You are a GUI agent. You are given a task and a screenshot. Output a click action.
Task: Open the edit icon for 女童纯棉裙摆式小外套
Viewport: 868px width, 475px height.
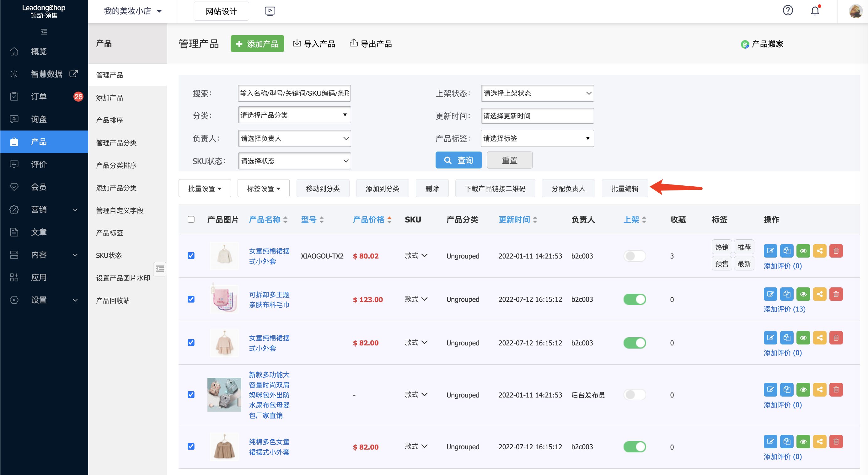click(770, 251)
